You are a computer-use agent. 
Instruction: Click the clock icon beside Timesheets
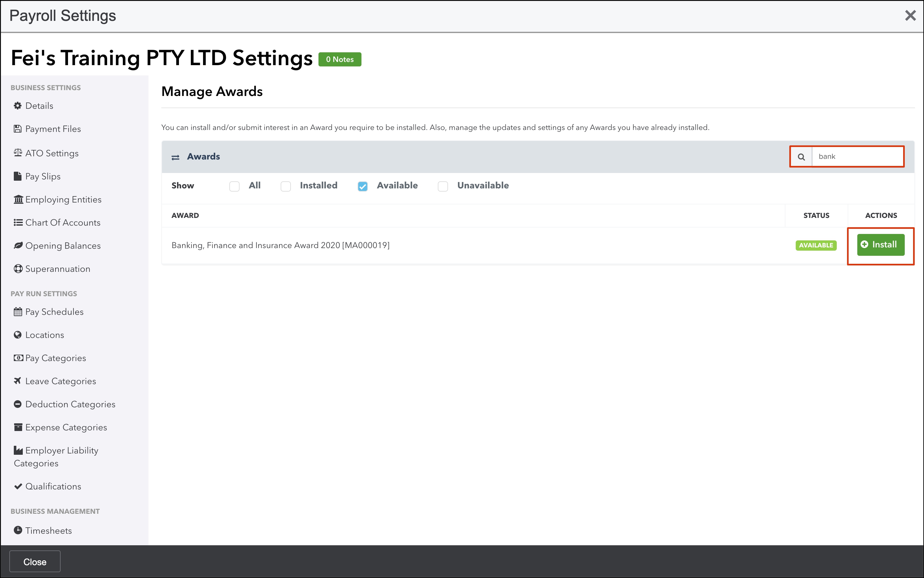click(18, 530)
